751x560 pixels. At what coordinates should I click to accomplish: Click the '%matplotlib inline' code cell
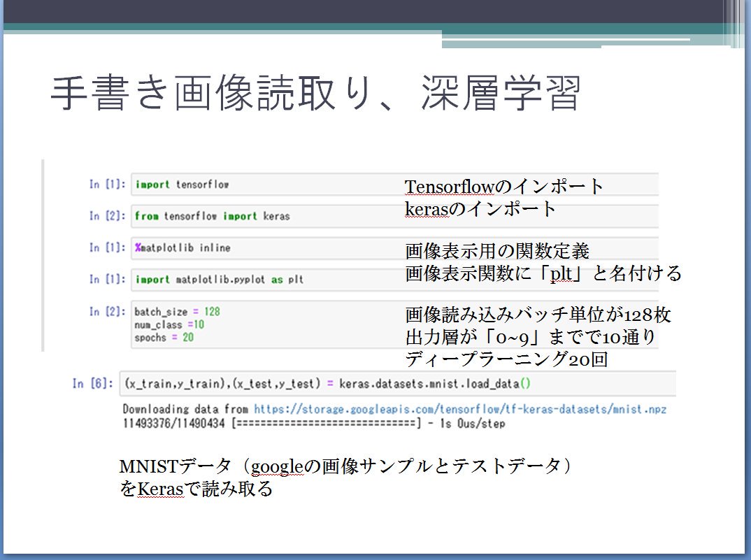[x=394, y=247]
